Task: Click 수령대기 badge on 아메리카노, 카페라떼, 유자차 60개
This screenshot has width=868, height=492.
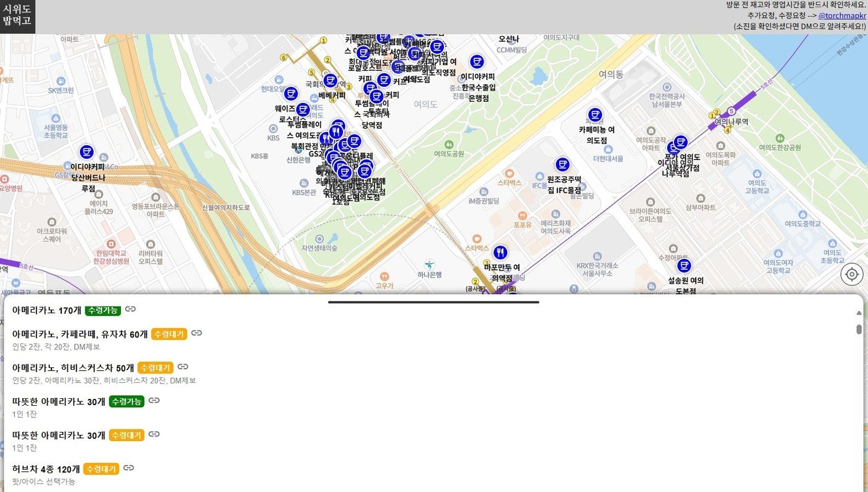Action: point(169,334)
